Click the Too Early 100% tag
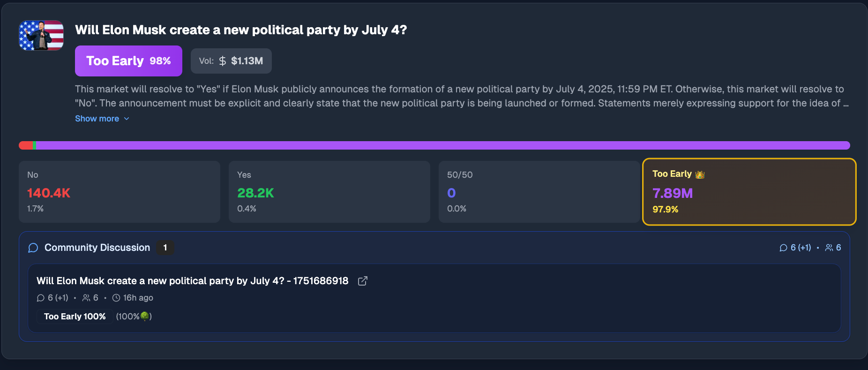This screenshot has width=868, height=370. click(75, 317)
